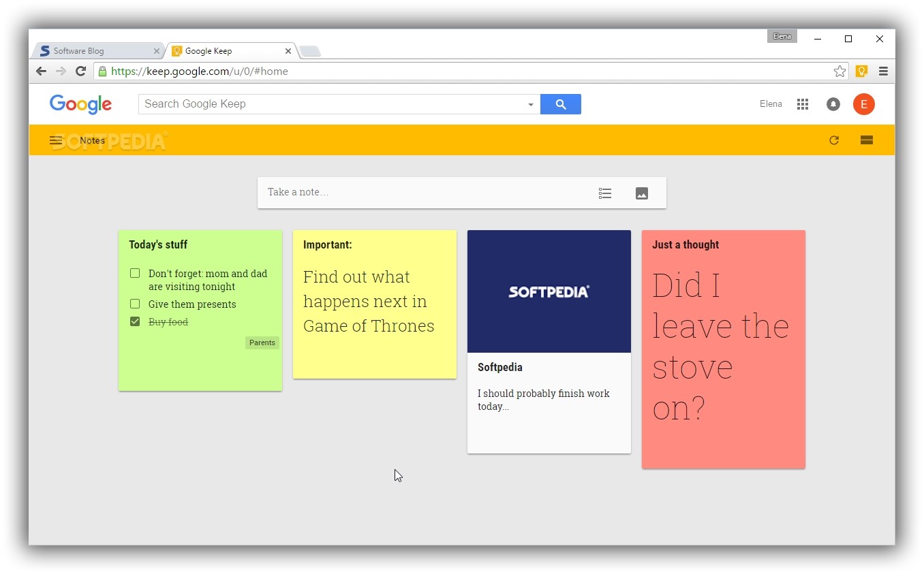Open the orange E account avatar menu
The image size is (924, 574).
click(x=863, y=104)
